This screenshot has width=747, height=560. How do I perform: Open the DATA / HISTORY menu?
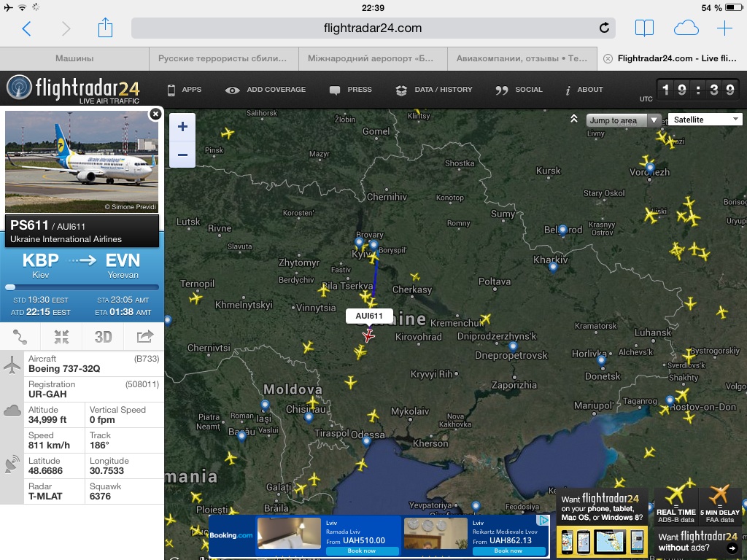coord(434,90)
